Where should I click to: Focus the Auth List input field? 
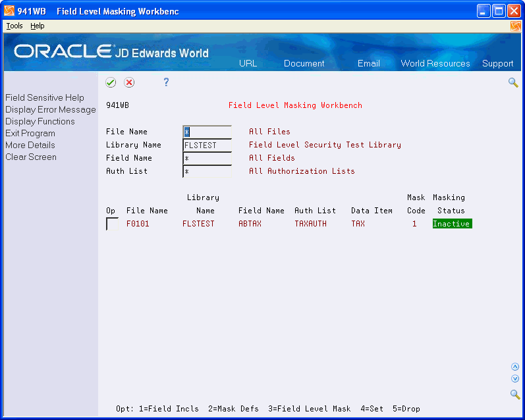[207, 171]
